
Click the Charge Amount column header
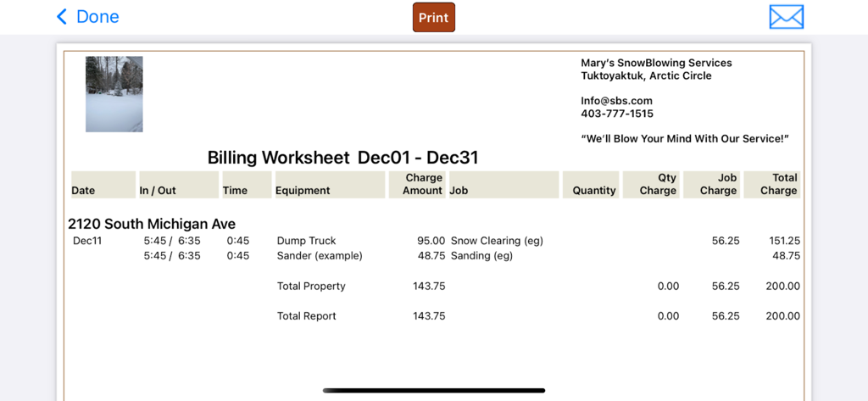(x=417, y=185)
